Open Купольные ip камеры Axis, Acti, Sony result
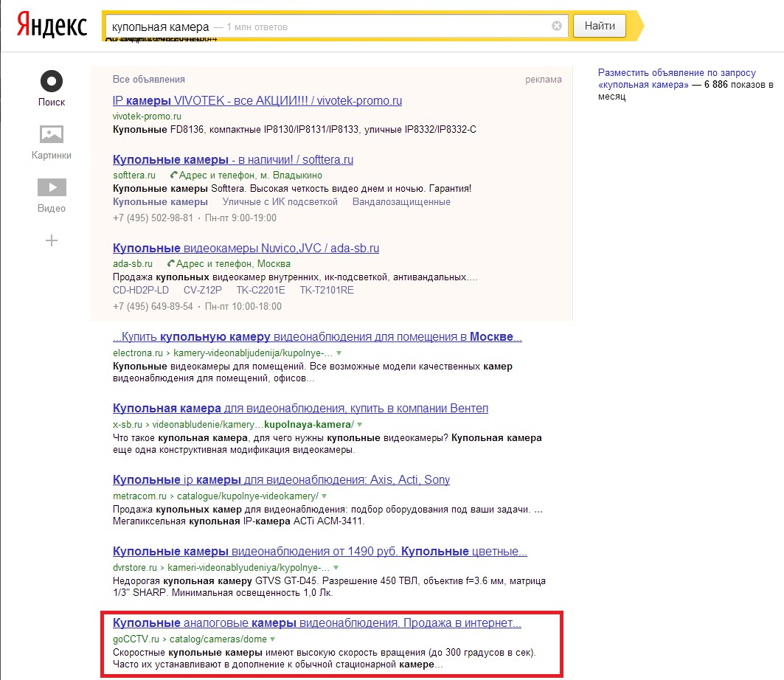The width and height of the screenshot is (784, 680). (281, 479)
